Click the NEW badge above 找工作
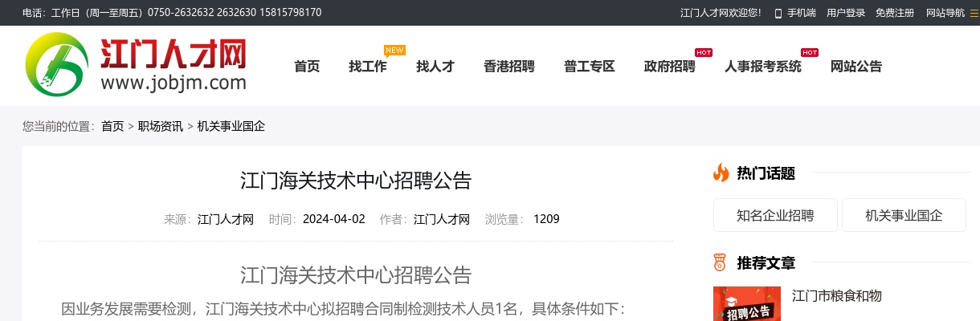This screenshot has width=980, height=321. [394, 51]
